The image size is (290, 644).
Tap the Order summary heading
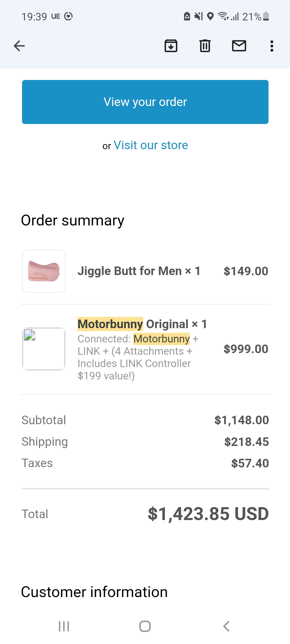pos(73,220)
